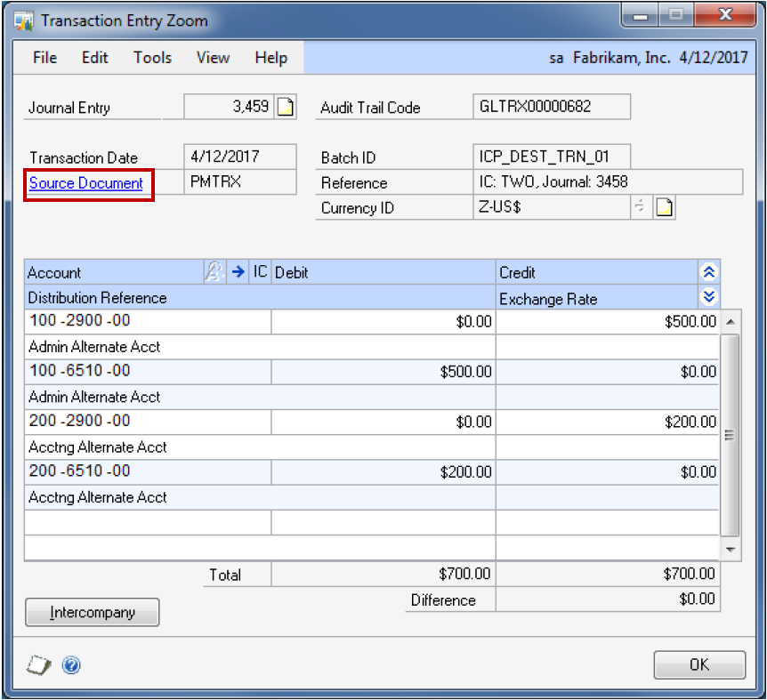Open the Currency ID note icon

tap(665, 208)
